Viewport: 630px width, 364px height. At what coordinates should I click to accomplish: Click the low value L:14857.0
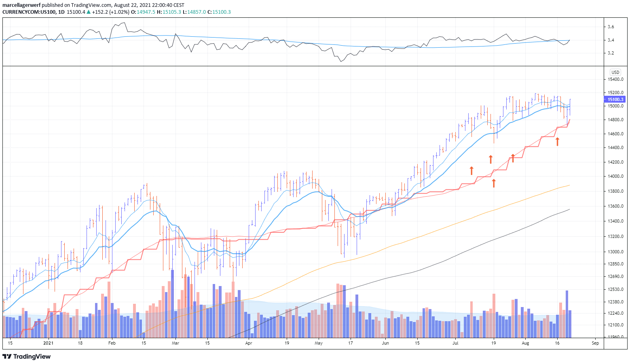194,12
